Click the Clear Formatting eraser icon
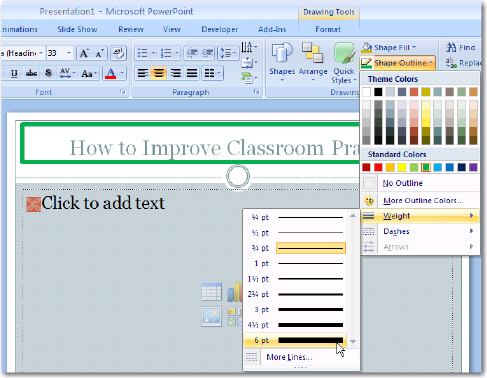The image size is (487, 378). click(118, 53)
